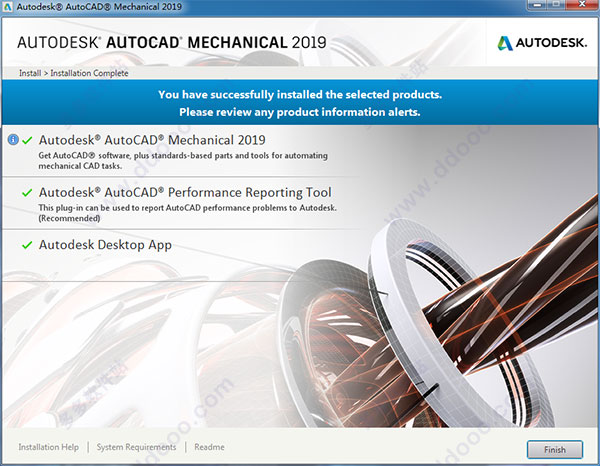The height and width of the screenshot is (466, 600).
Task: Click the 'You have successfully installed' banner message
Action: (300, 95)
